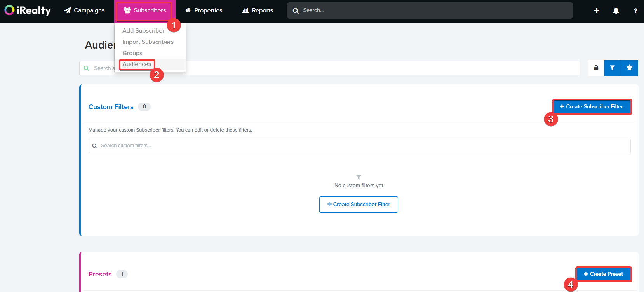644x292 pixels.
Task: Open the Campaigns menu
Action: tap(85, 10)
